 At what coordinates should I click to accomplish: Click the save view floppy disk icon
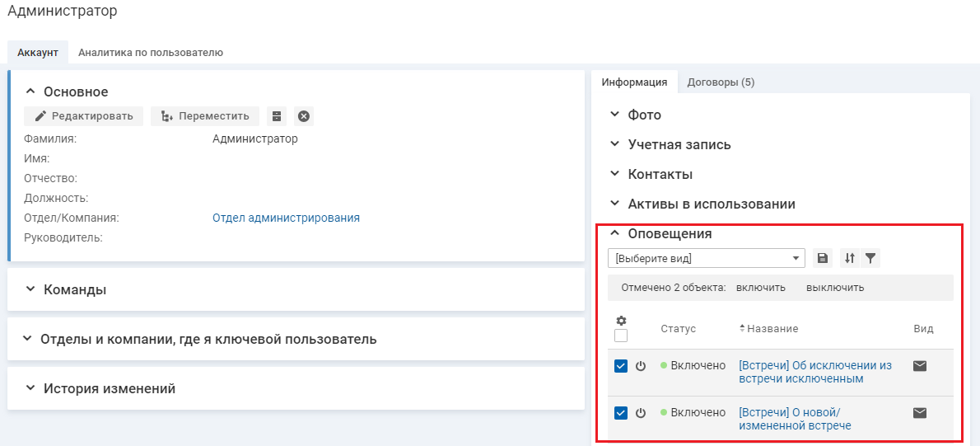(x=822, y=258)
